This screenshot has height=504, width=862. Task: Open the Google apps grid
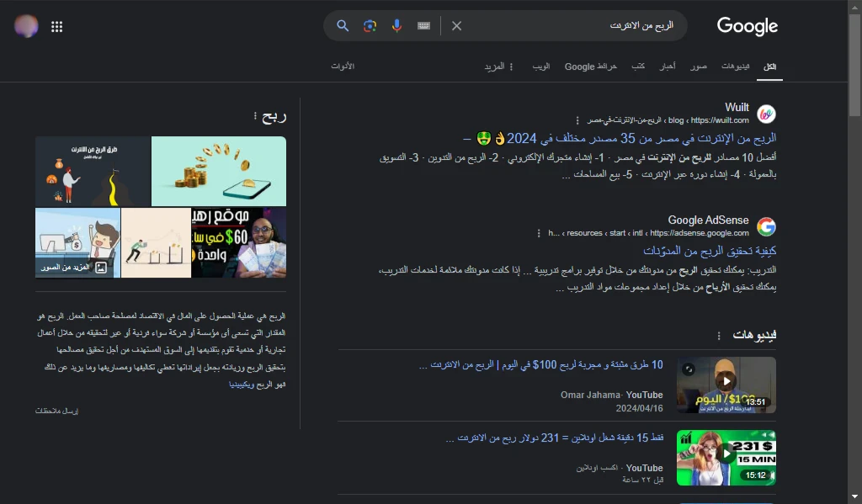(x=56, y=26)
